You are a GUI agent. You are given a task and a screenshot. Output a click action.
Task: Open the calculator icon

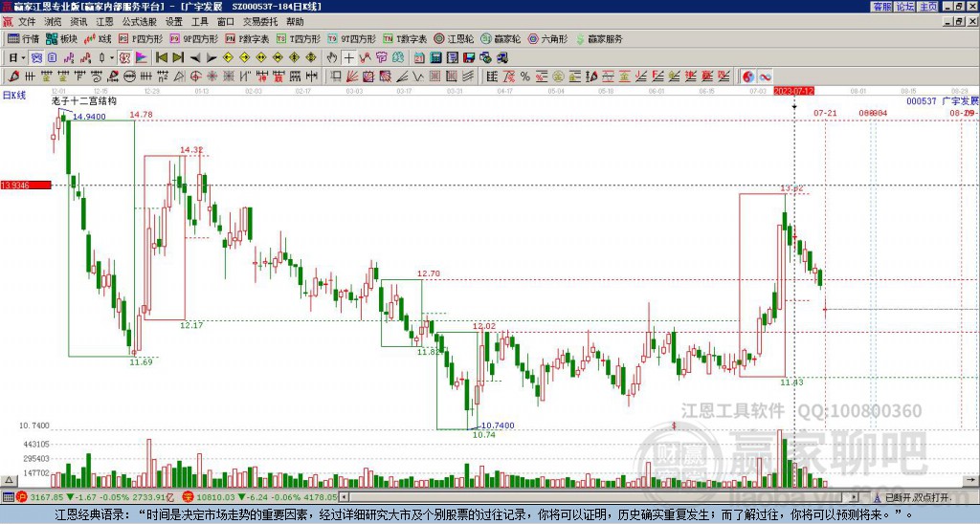point(435,58)
